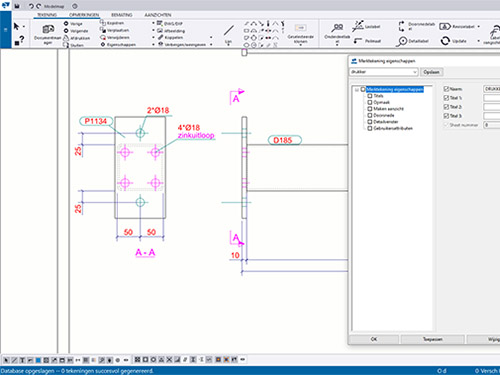Open the drukker settings dropdown
The image size is (500, 375).
(383, 72)
